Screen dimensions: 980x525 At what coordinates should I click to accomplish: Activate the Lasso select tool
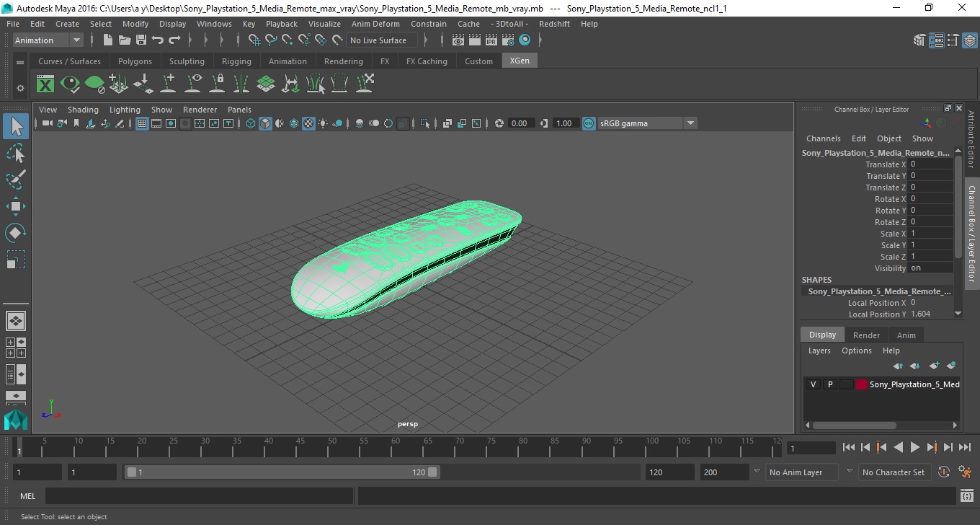point(16,153)
